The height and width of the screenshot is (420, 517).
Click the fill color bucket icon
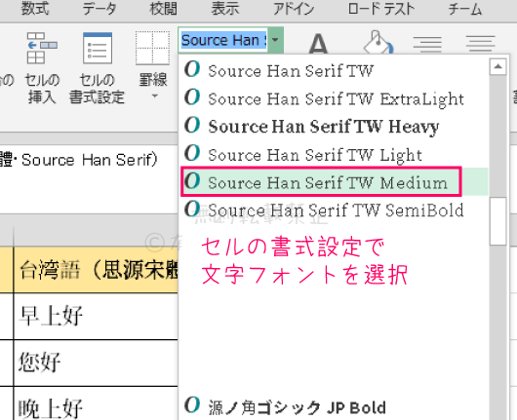[x=378, y=42]
